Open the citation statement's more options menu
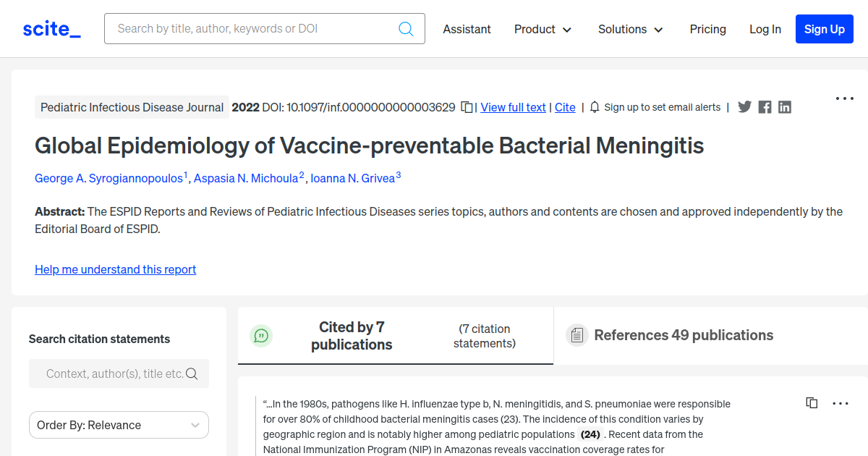This screenshot has width=868, height=456. pyautogui.click(x=841, y=403)
